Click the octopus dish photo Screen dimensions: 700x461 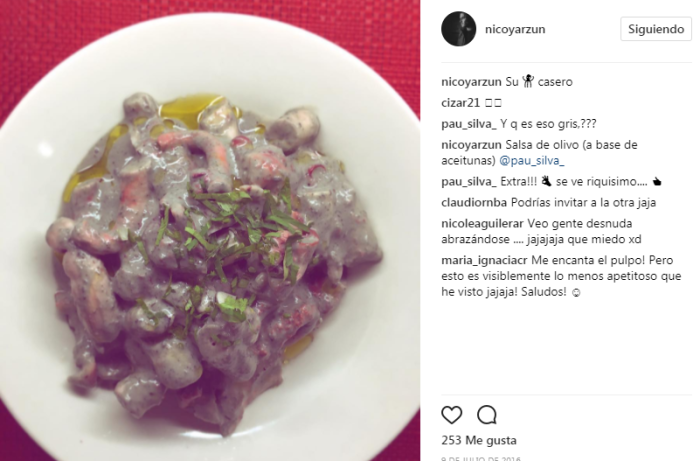210,230
